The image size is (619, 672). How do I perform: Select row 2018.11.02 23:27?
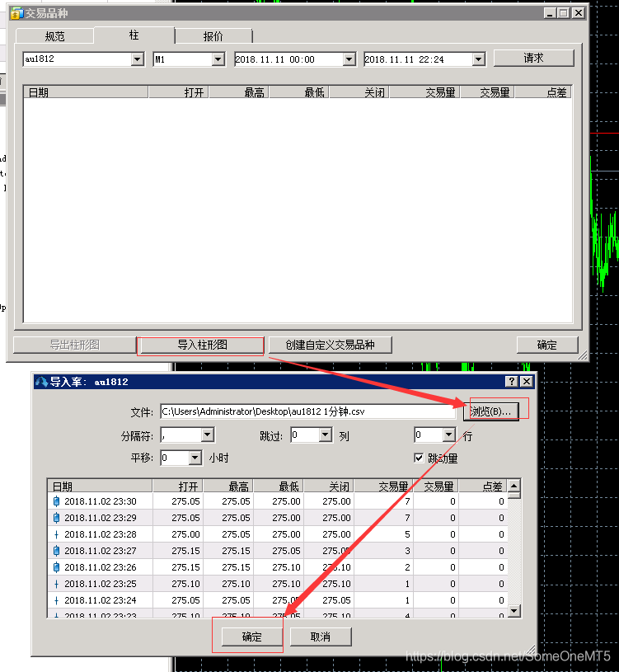pos(278,551)
